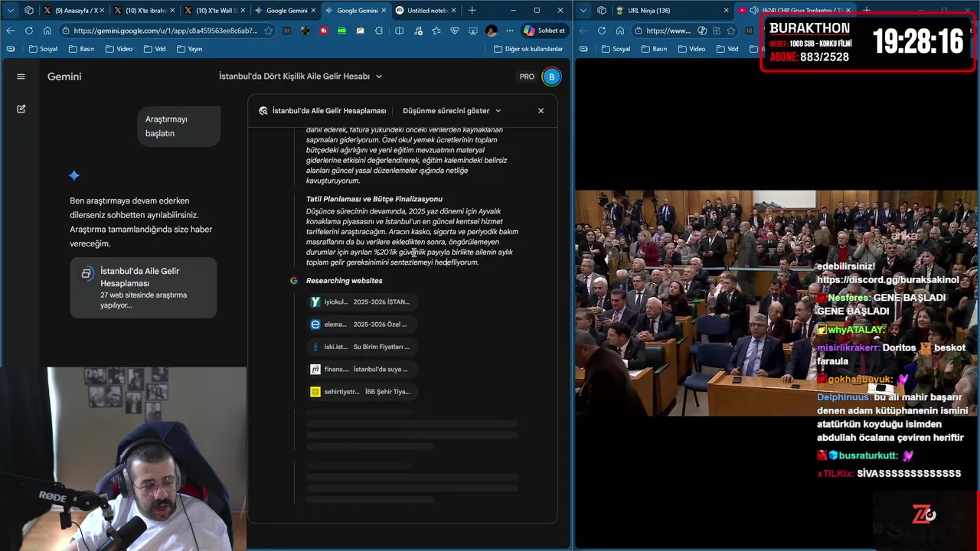Open Browser essentials heart icon
Viewport: 980px width, 551px height.
454,31
